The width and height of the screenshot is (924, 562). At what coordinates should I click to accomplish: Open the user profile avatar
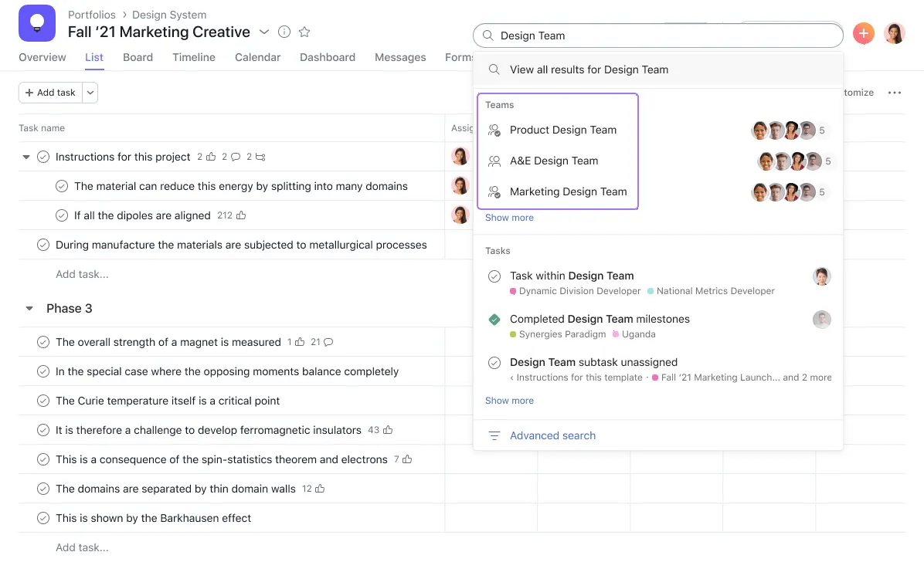[x=894, y=33]
